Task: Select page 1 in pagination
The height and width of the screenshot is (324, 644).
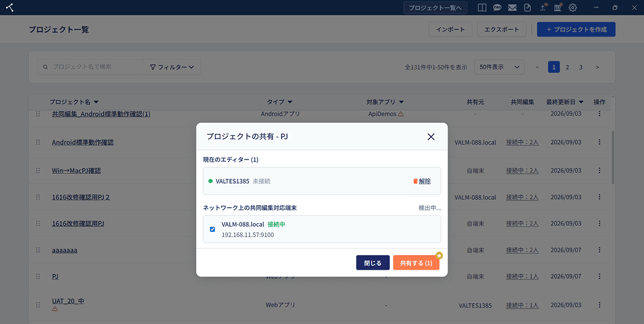Action: (554, 67)
